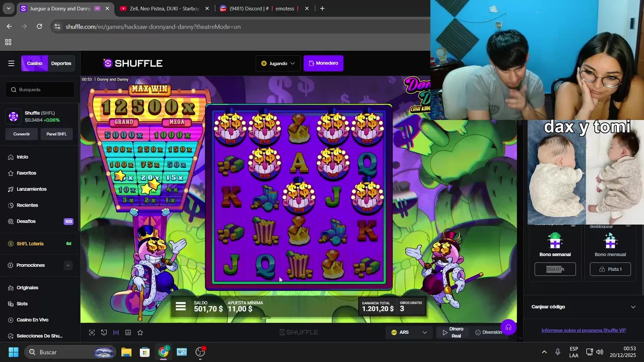This screenshot has width=644, height=362.
Task: Open the Jugando status dropdown
Action: (278, 63)
